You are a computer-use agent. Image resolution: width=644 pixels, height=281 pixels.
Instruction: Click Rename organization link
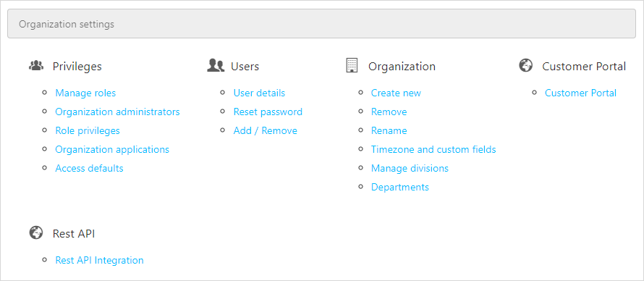(389, 130)
